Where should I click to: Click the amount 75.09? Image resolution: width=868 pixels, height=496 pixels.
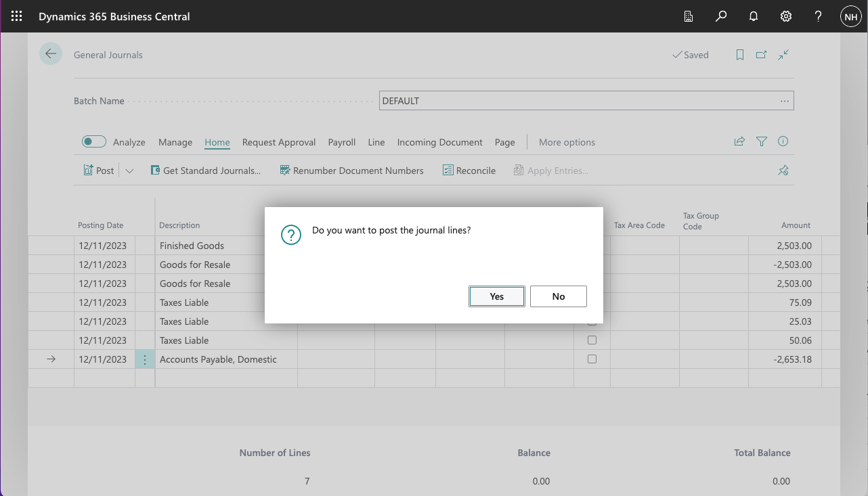800,302
